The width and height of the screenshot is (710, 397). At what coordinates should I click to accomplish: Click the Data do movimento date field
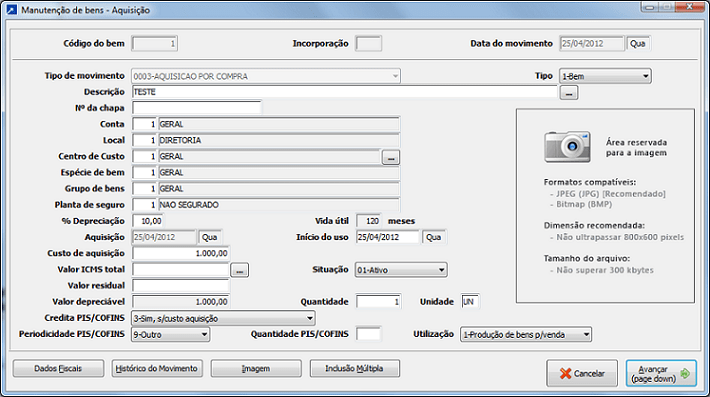tap(592, 43)
